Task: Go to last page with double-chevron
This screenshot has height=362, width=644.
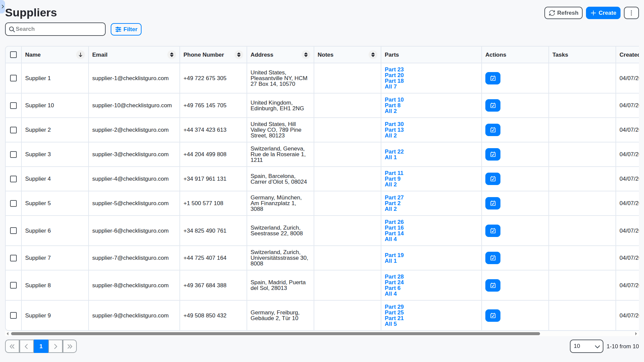Action: click(70, 346)
